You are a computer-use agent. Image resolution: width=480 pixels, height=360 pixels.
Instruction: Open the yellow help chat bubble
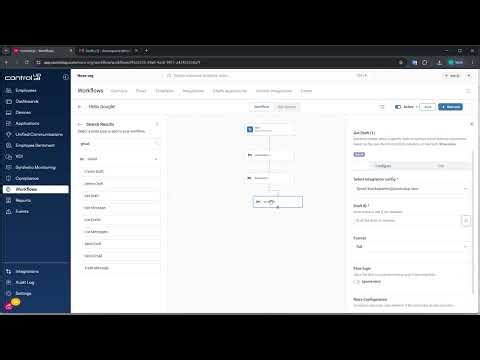15,302
